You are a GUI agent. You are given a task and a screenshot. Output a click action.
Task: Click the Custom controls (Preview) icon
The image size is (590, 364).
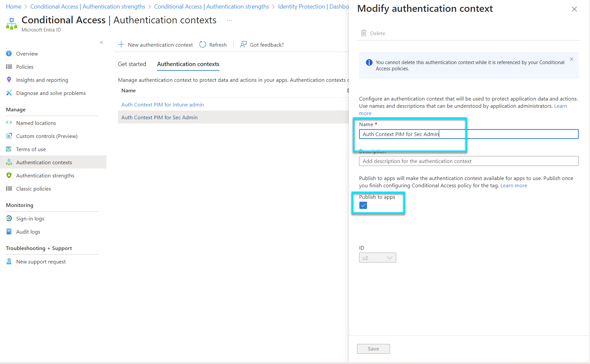click(9, 136)
